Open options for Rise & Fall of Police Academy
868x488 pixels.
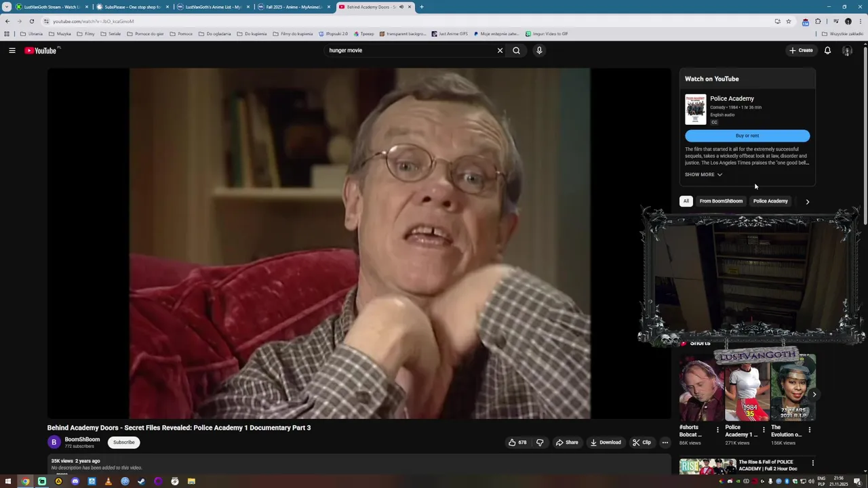pyautogui.click(x=812, y=464)
